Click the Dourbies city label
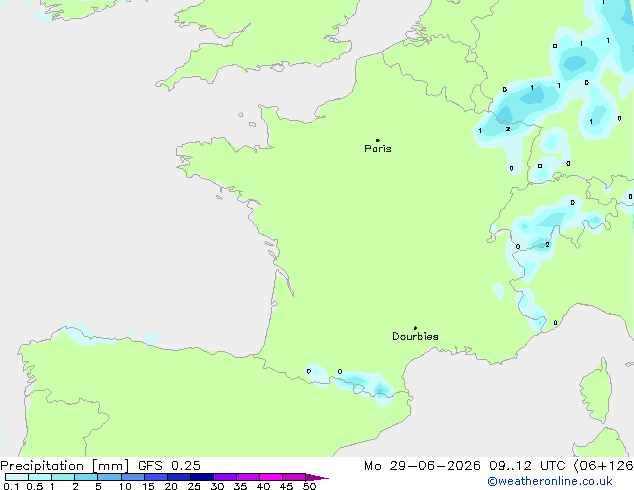 pyautogui.click(x=415, y=336)
